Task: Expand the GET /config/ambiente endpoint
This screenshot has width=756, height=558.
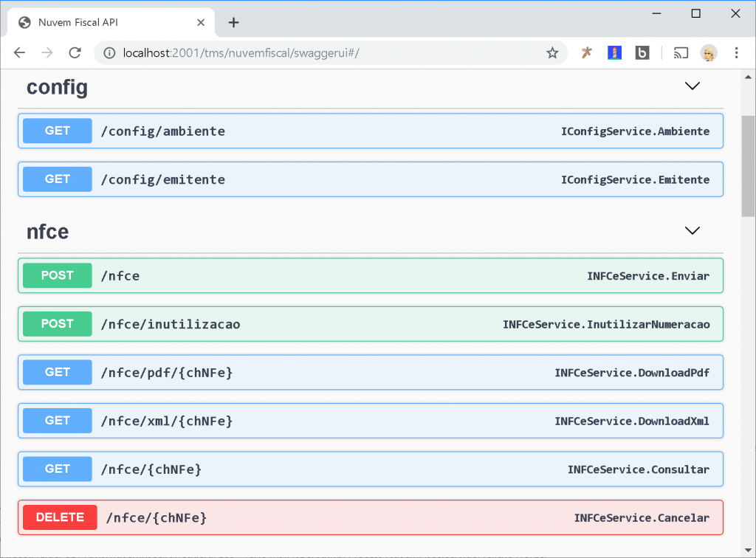Action: [369, 131]
